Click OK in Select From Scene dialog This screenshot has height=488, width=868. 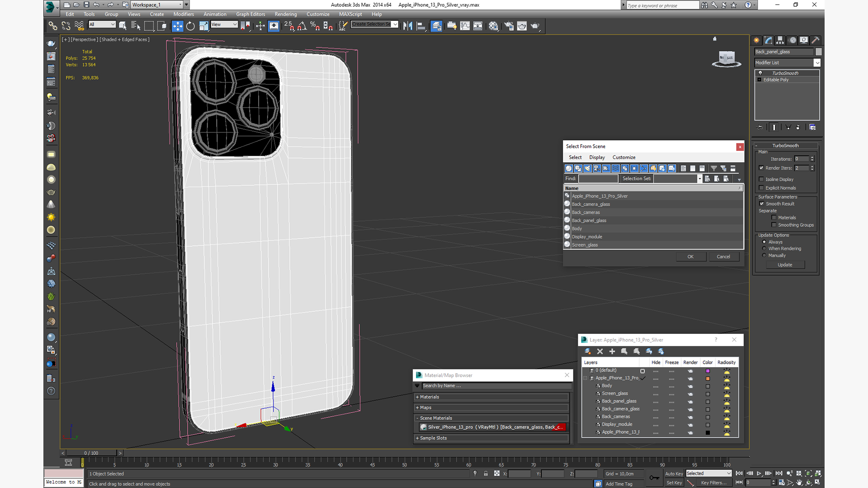coord(690,257)
